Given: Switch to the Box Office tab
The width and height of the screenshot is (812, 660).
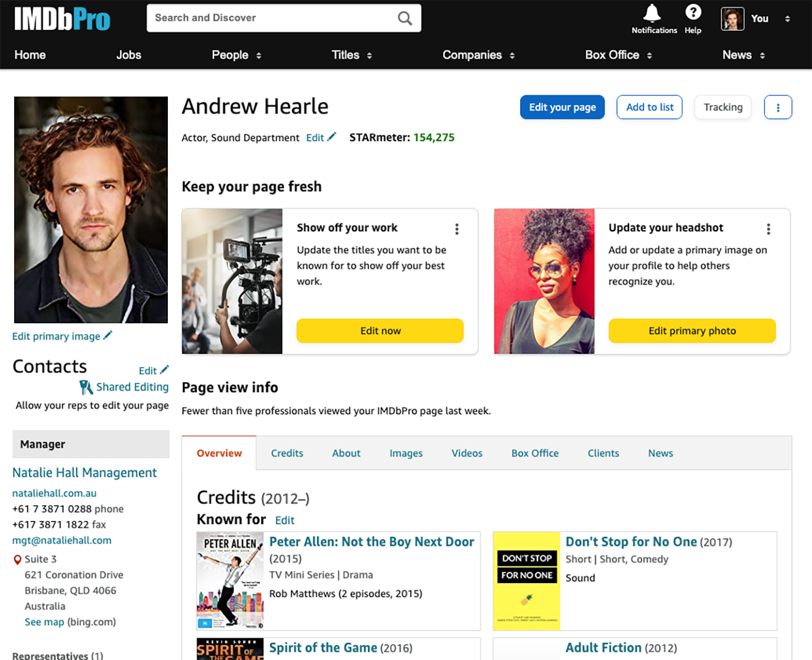Looking at the screenshot, I should [535, 453].
